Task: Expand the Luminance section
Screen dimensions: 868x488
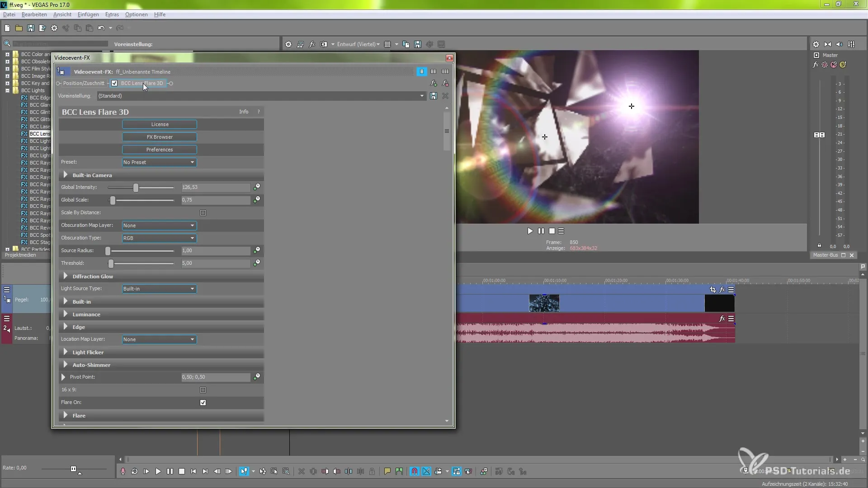Action: 66,314
